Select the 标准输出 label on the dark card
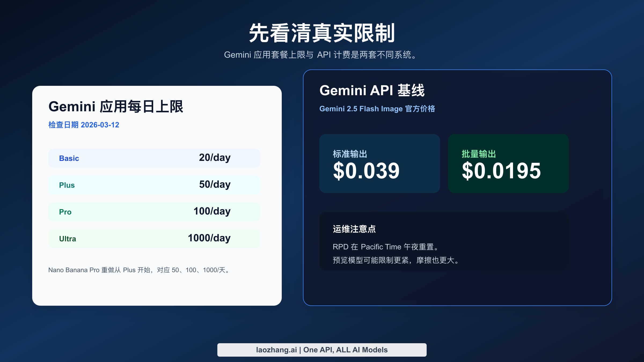Screen dimensions: 644x362 [350, 154]
